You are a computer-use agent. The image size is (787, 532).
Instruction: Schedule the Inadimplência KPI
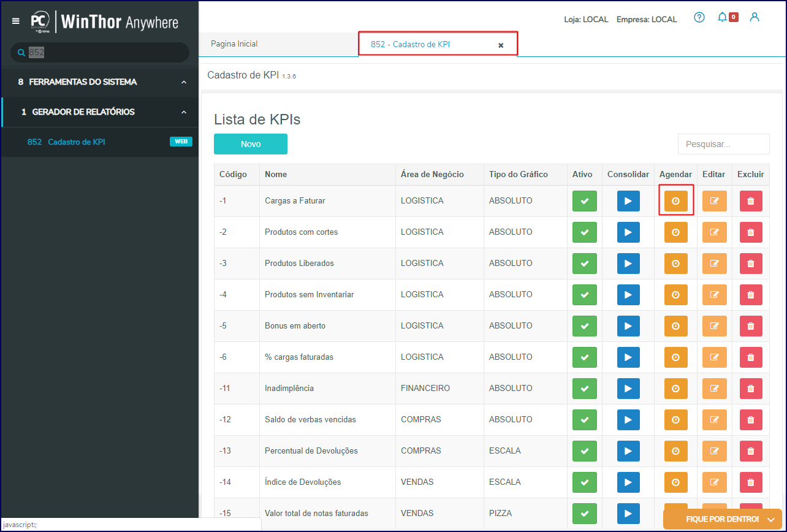pyautogui.click(x=676, y=389)
